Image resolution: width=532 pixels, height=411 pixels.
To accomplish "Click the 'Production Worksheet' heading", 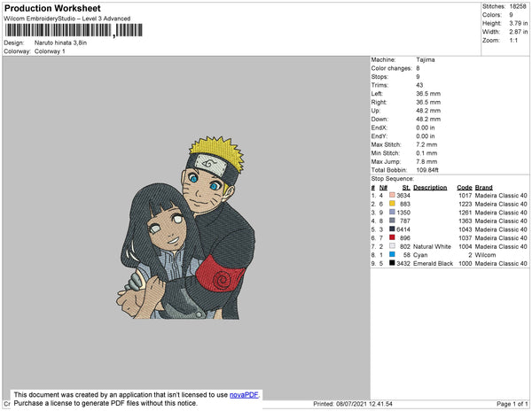I will 52,8.
